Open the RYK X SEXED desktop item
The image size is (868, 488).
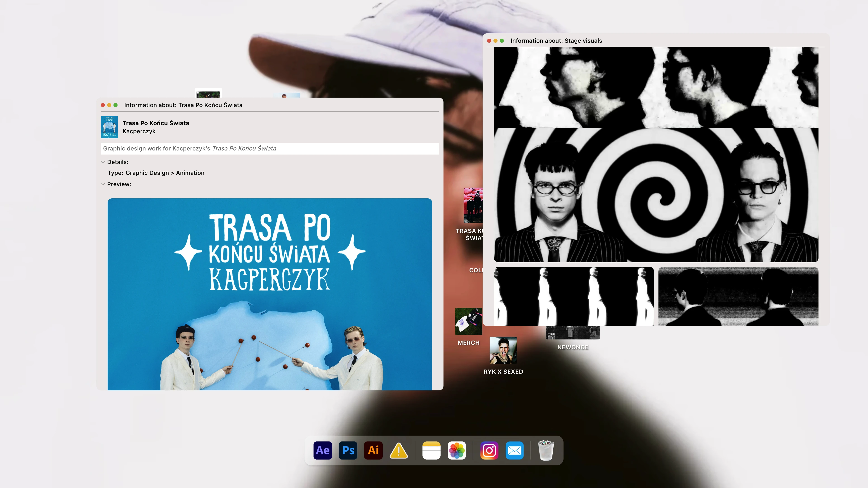click(503, 350)
